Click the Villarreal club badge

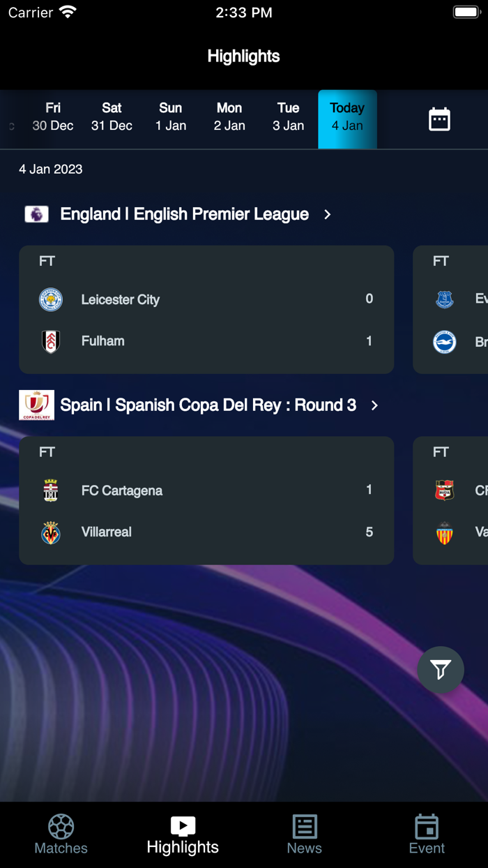pos(51,532)
